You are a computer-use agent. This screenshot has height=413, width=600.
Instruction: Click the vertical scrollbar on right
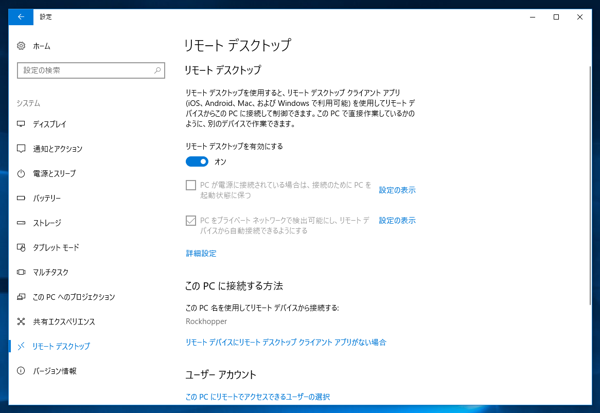click(590, 186)
